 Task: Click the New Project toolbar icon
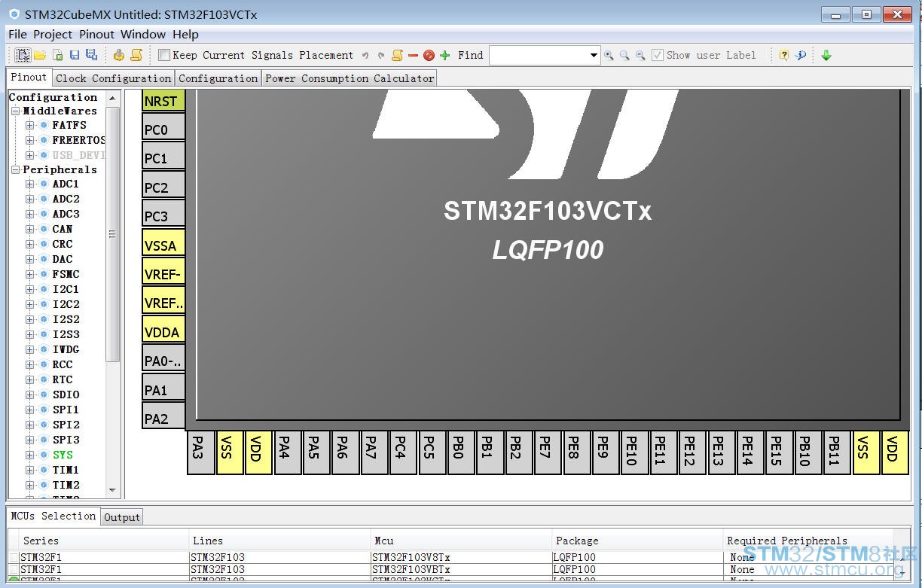pyautogui.click(x=23, y=55)
